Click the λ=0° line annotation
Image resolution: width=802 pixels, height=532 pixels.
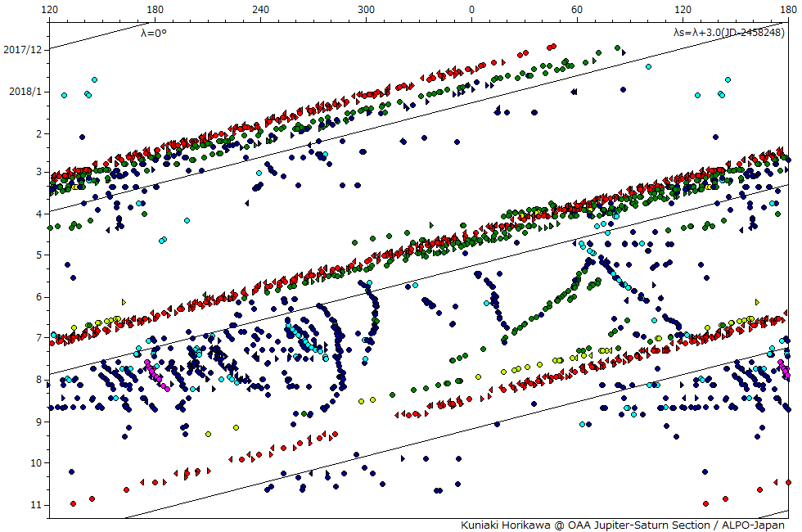154,33
